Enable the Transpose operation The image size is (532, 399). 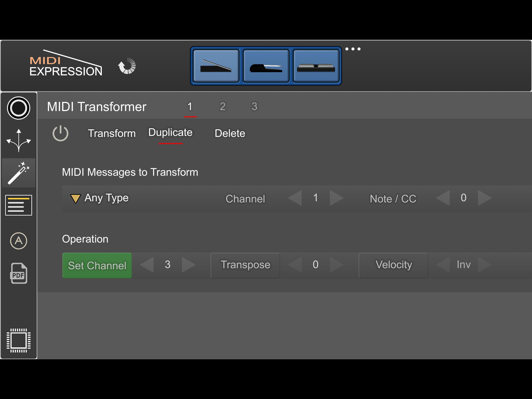[x=245, y=265]
